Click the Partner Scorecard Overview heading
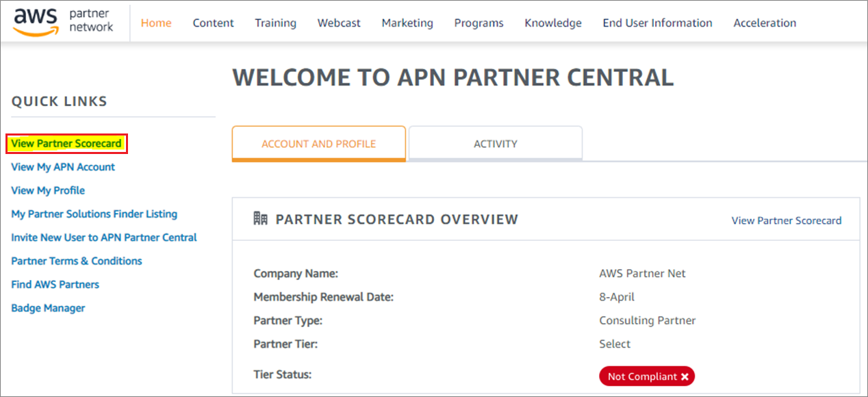 coord(397,220)
